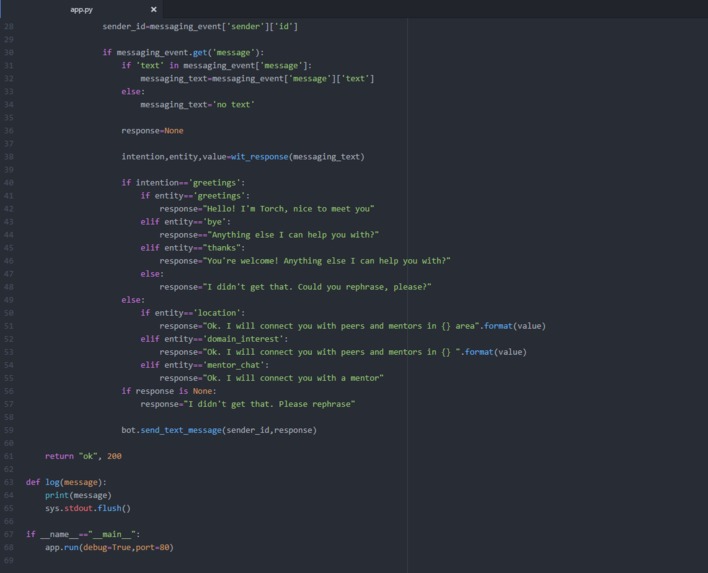Click "You're welcome!" response string
The height and width of the screenshot is (573, 708).
(326, 261)
